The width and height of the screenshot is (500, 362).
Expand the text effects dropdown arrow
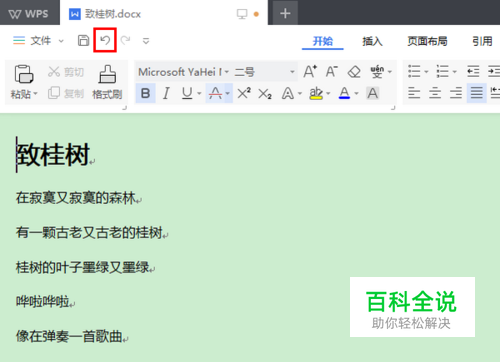point(300,94)
